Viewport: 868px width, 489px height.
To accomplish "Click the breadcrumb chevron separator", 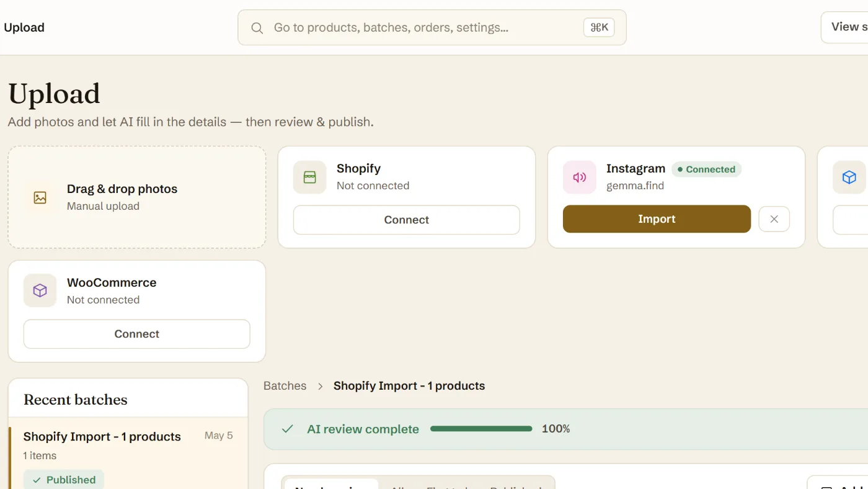I will point(321,386).
